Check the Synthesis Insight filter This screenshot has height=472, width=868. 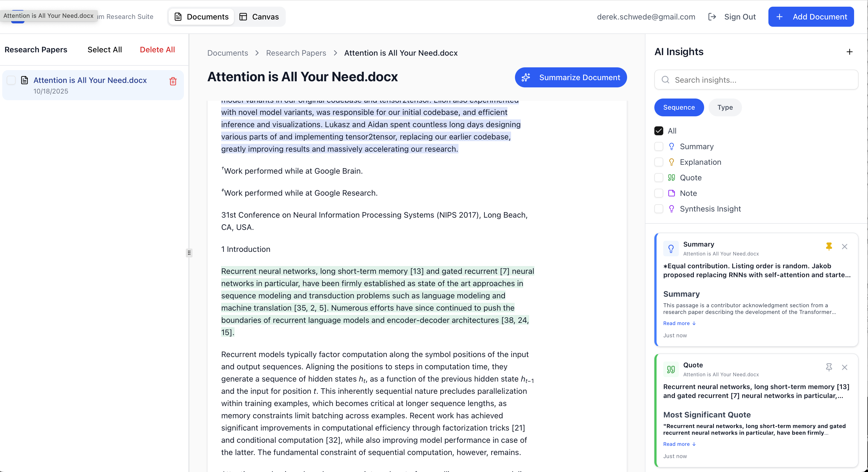pyautogui.click(x=659, y=209)
